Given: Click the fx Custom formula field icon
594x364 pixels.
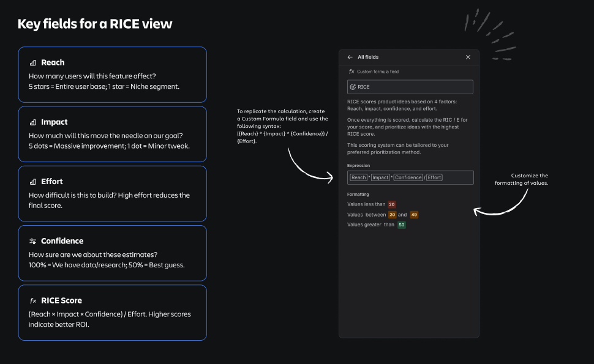Looking at the screenshot, I should point(352,72).
